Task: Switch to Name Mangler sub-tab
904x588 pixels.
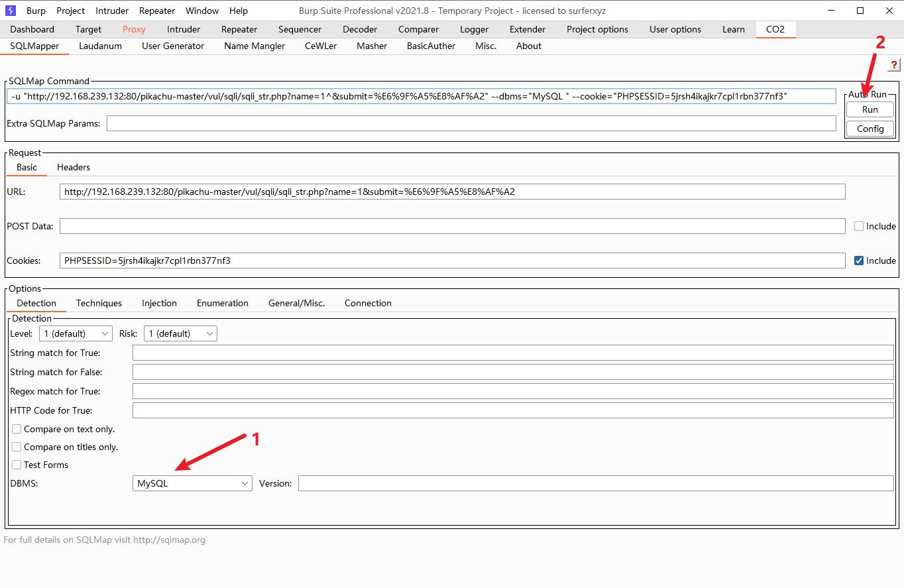Action: [x=254, y=46]
